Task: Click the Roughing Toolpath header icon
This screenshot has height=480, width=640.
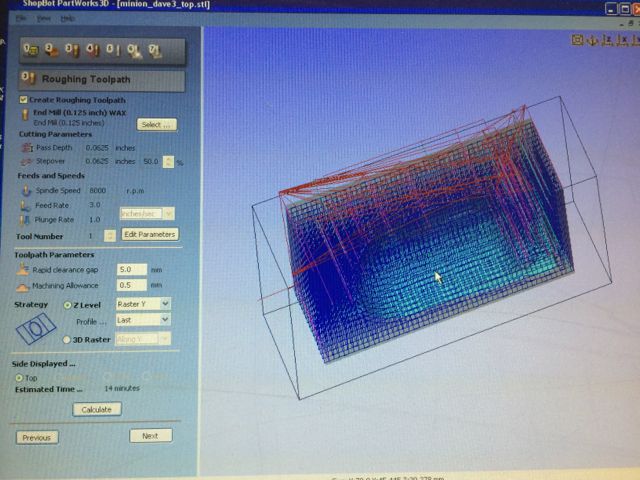Action: (29, 78)
